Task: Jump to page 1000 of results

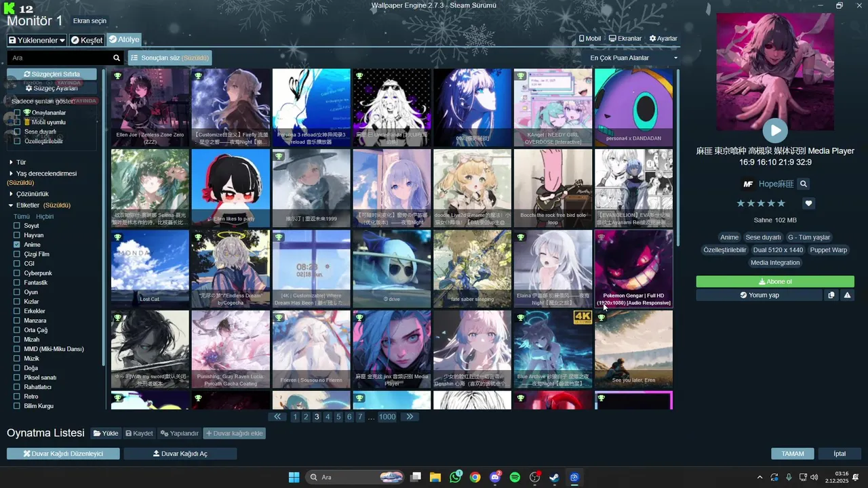Action: [x=387, y=417]
